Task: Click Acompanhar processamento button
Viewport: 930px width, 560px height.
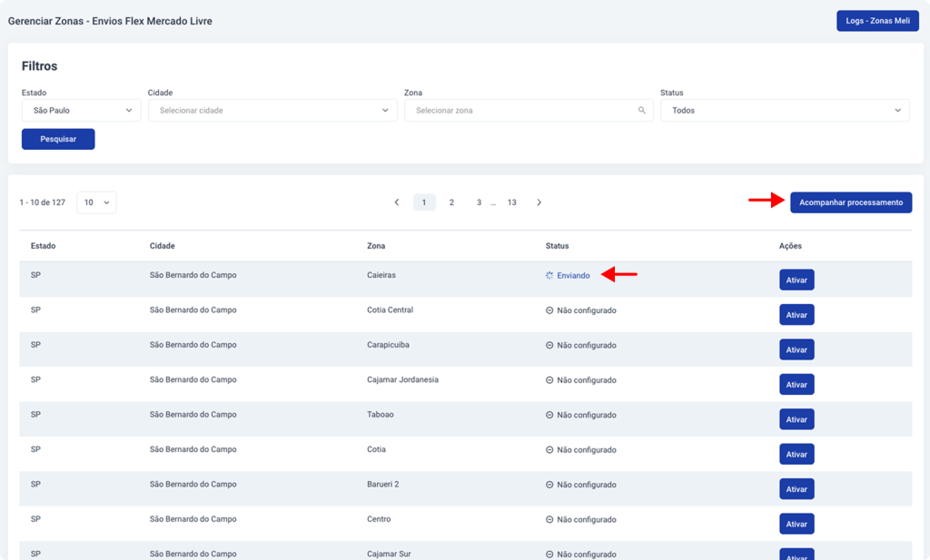Action: pos(850,202)
